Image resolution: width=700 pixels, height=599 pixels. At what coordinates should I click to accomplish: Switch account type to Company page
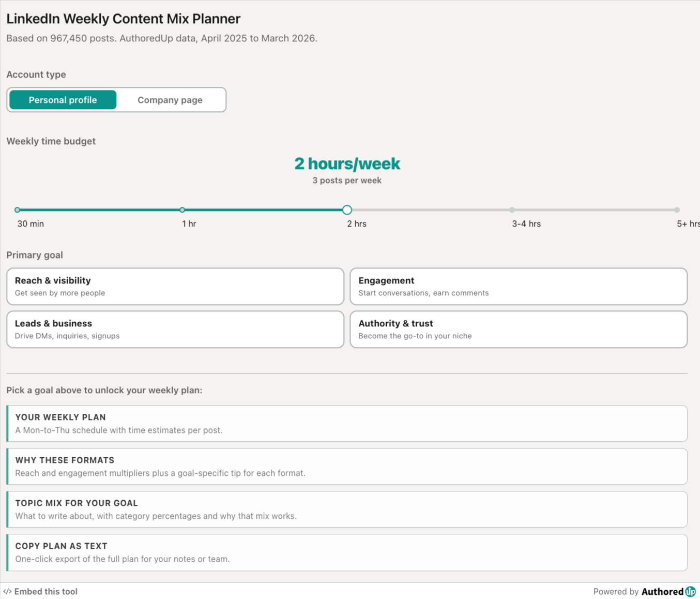[x=170, y=100]
